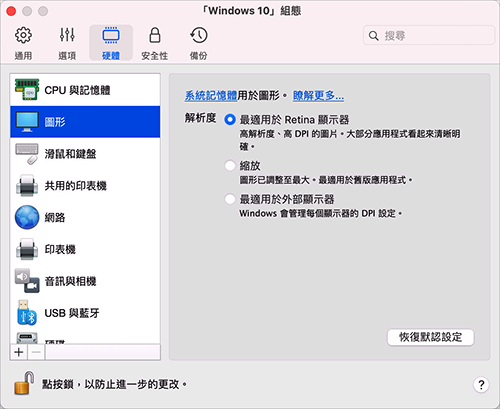This screenshot has height=409, width=500.
Task: Select the 縮放 radio option
Action: pyautogui.click(x=230, y=165)
